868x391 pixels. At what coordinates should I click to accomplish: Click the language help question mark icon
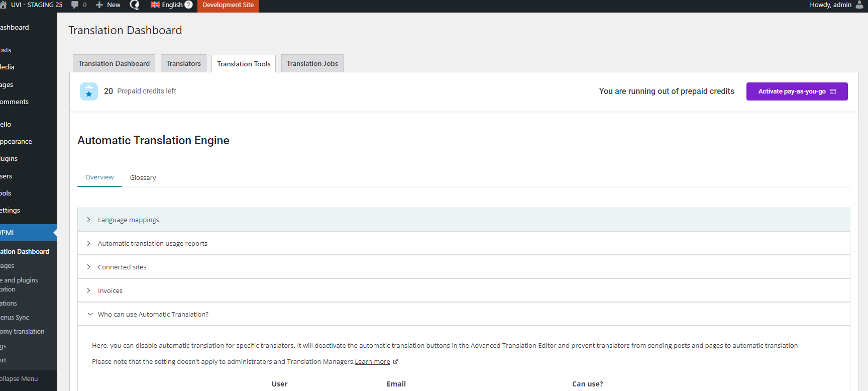189,5
